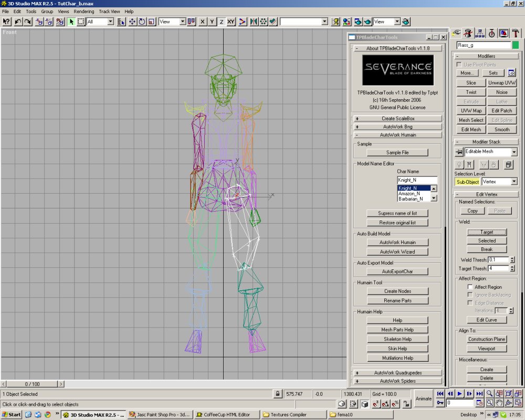
Task: Click the weld Target button
Action: (x=487, y=232)
